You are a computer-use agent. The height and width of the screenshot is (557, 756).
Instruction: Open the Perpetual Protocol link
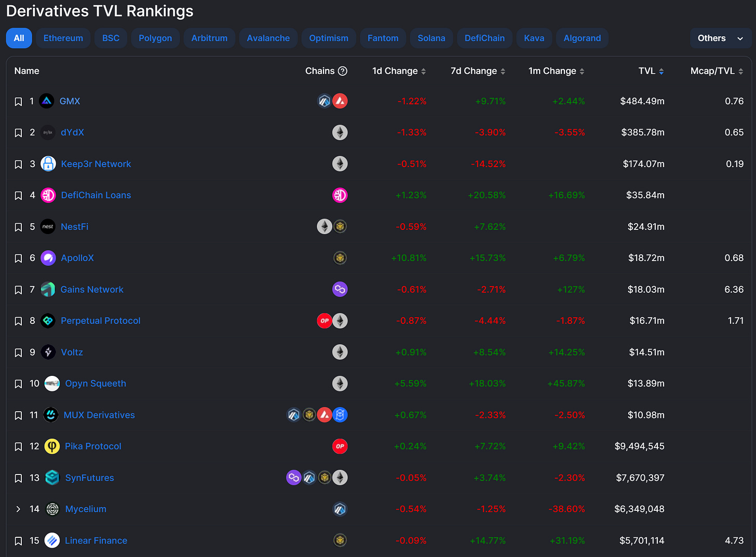coord(100,321)
